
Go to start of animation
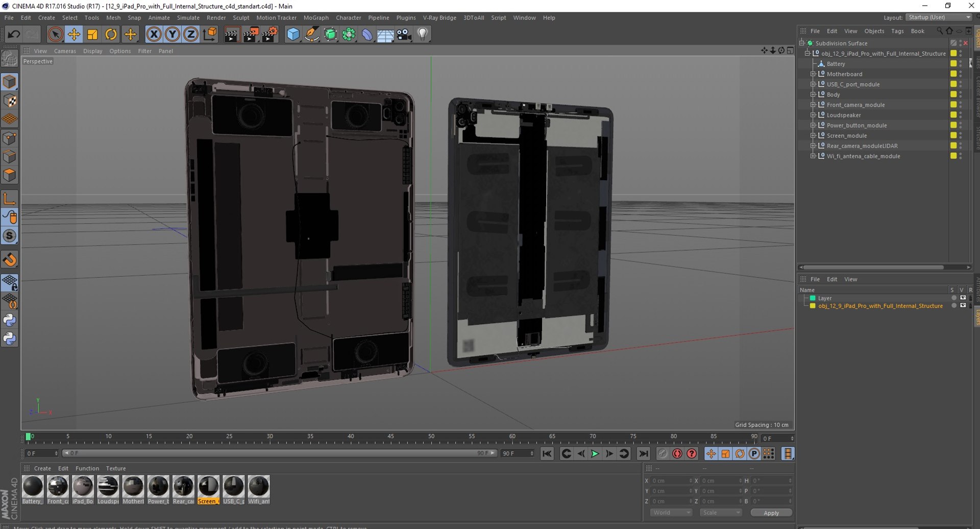coord(547,453)
